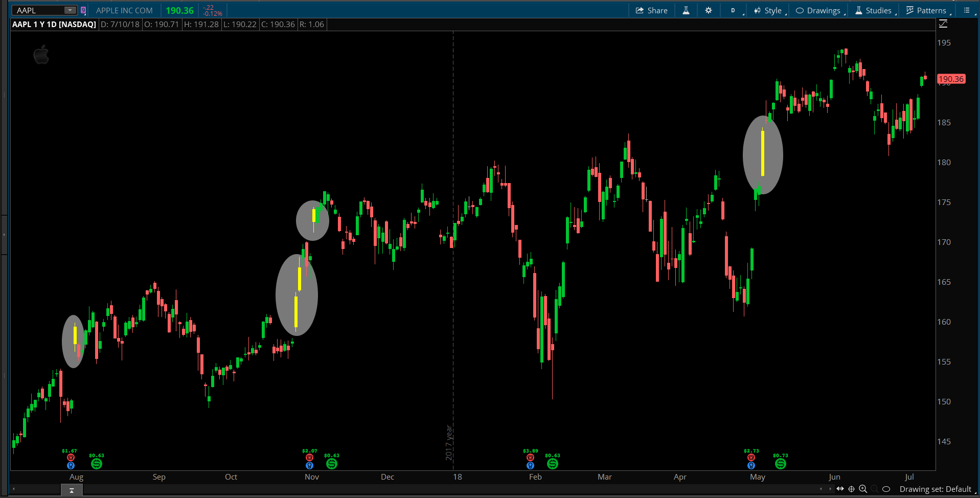Open the Drawings menu
The image size is (980, 498).
click(x=818, y=10)
